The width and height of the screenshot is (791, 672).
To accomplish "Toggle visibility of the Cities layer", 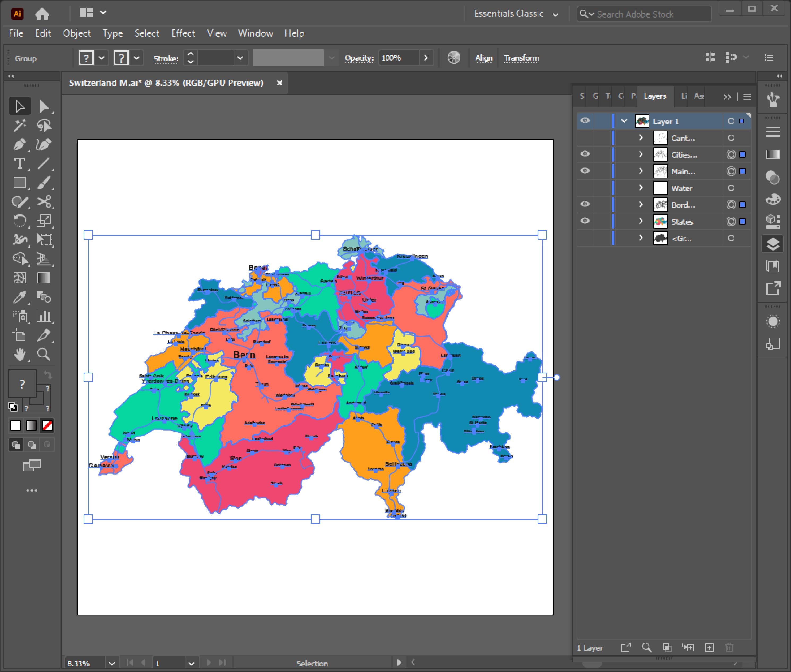I will click(x=585, y=154).
